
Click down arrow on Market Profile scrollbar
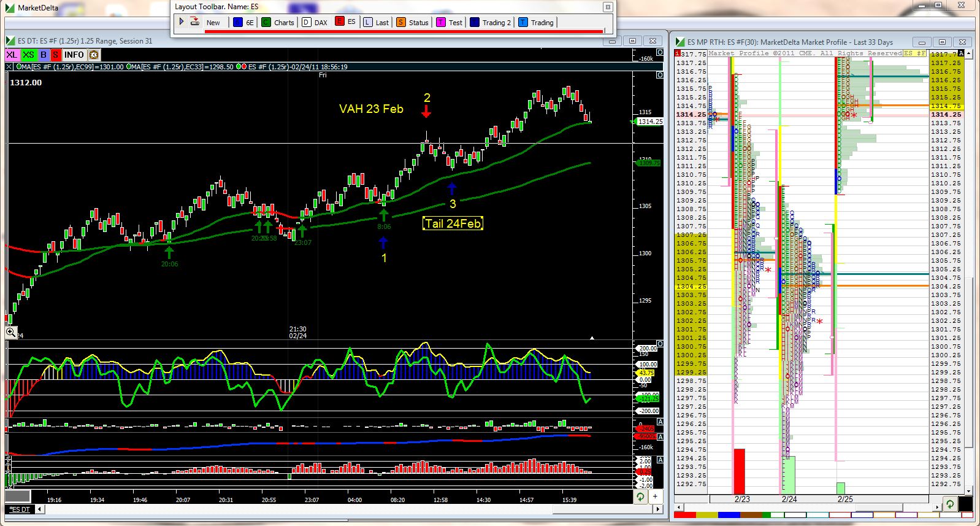point(970,490)
